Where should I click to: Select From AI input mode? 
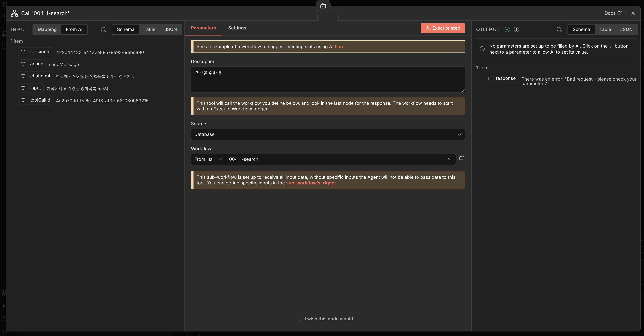point(74,29)
